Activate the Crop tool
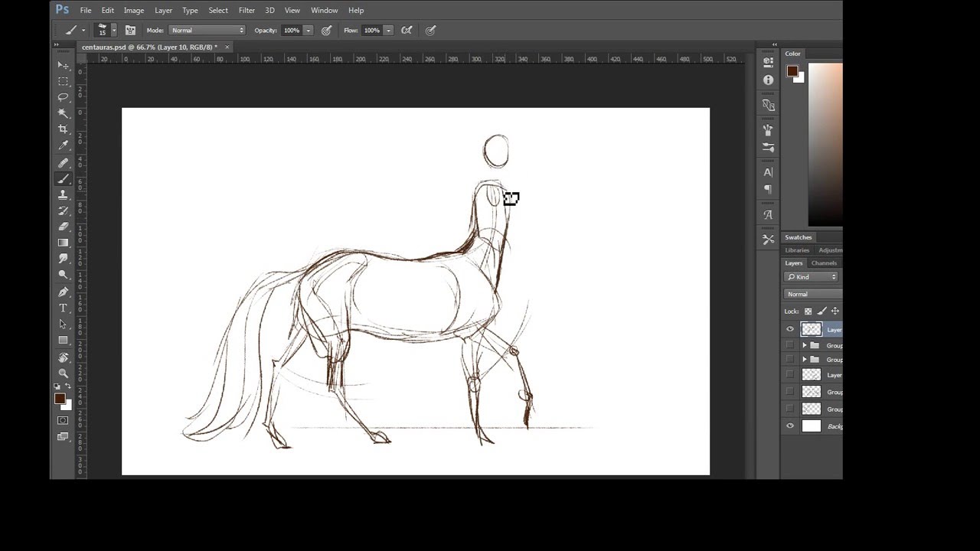Viewport: 980px width, 551px height. click(x=63, y=129)
